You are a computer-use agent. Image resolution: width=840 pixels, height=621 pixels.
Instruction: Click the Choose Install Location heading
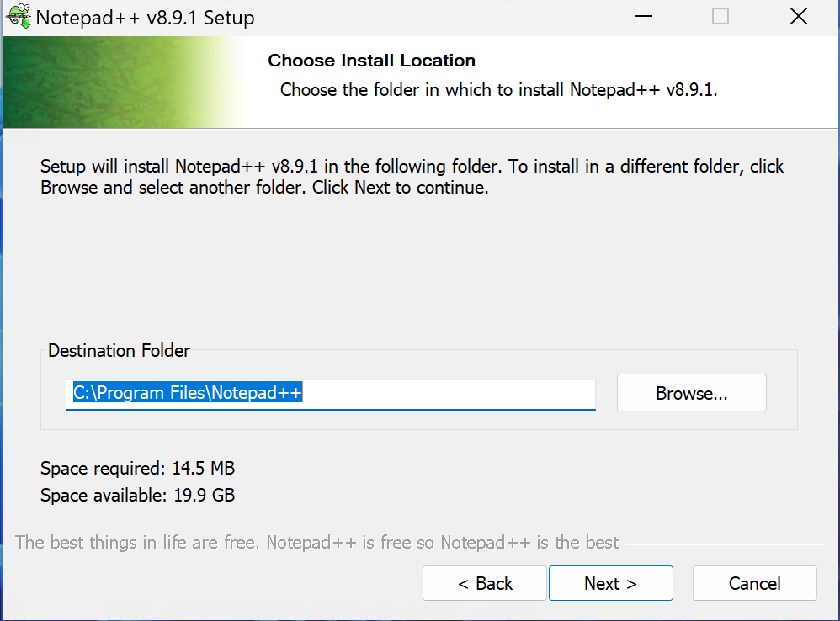(x=372, y=61)
